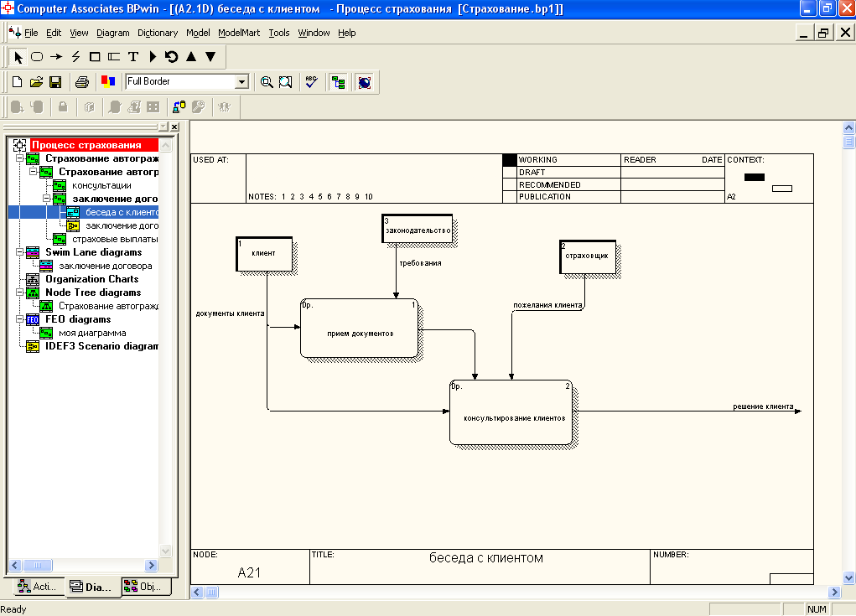The height and width of the screenshot is (616, 856).
Task: Toggle the Model Explorer tree button
Action: (338, 82)
